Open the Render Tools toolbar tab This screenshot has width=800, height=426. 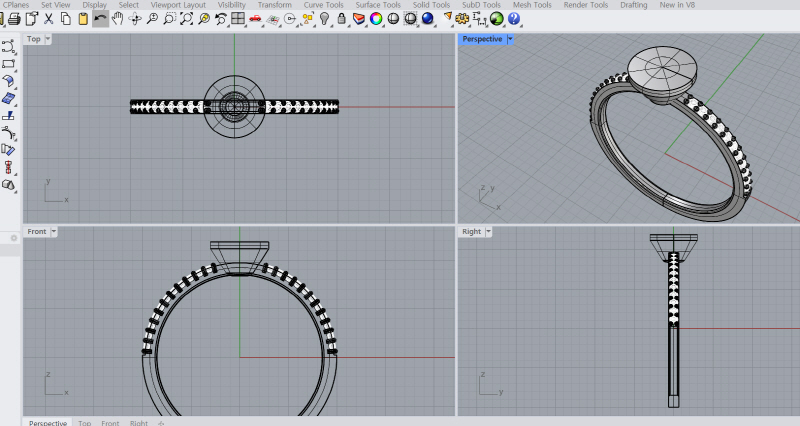pos(586,5)
